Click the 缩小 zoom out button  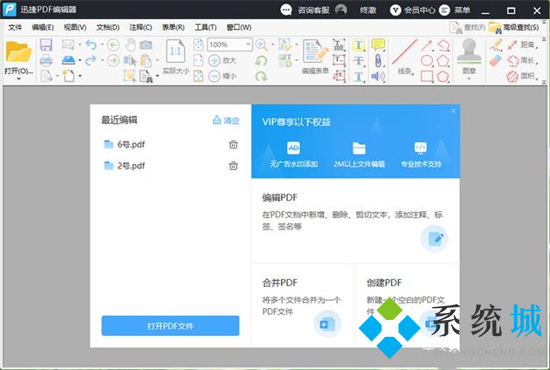tap(222, 76)
